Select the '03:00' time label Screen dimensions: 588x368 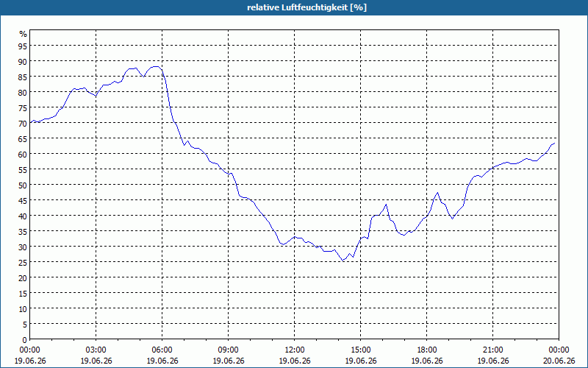point(96,350)
